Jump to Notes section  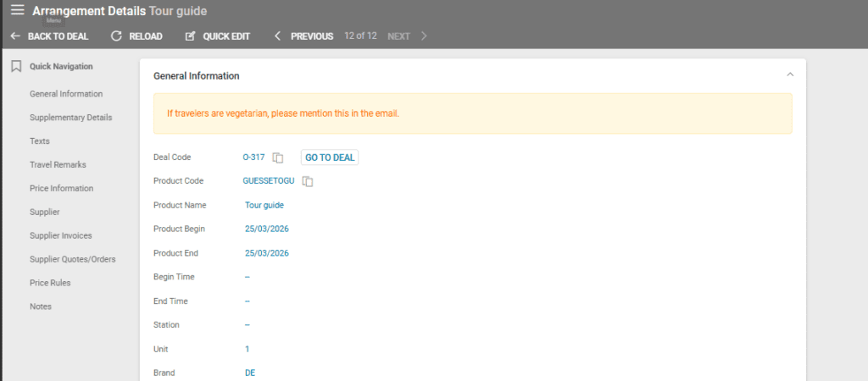(x=41, y=306)
